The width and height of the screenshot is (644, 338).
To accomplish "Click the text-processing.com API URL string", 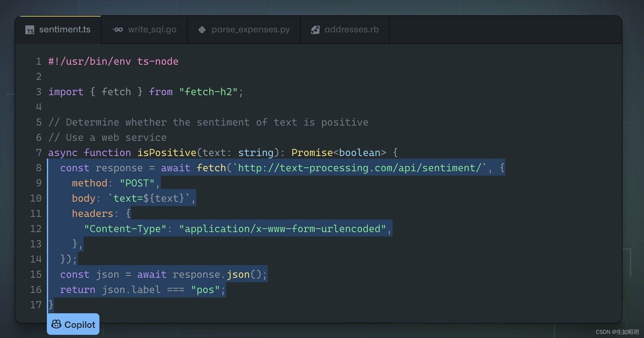I will coord(362,168).
